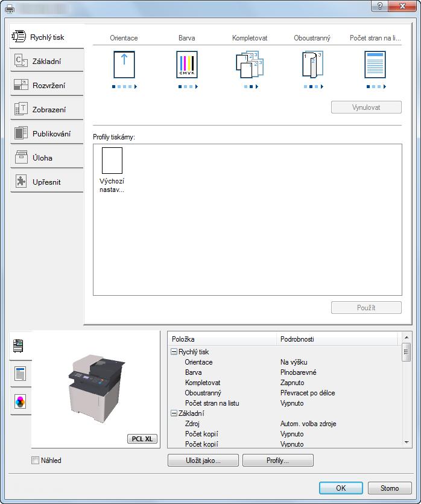
Task: Click the Počet stran option dots indicator
Action: 376,86
